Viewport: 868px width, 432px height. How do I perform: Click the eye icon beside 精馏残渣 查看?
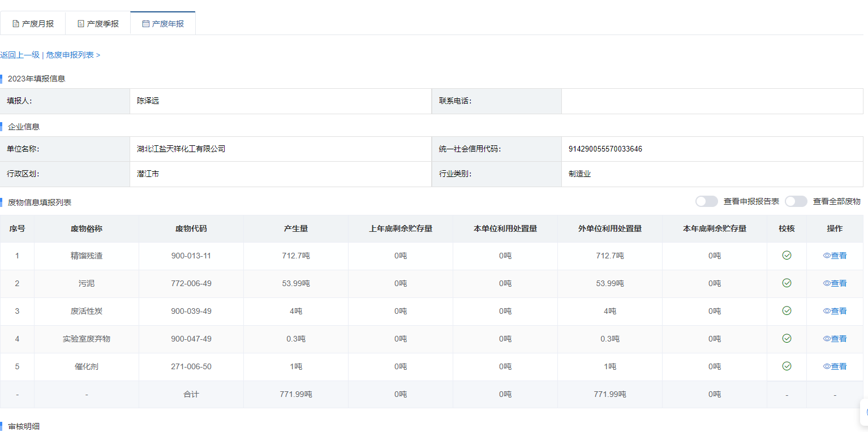click(x=827, y=256)
